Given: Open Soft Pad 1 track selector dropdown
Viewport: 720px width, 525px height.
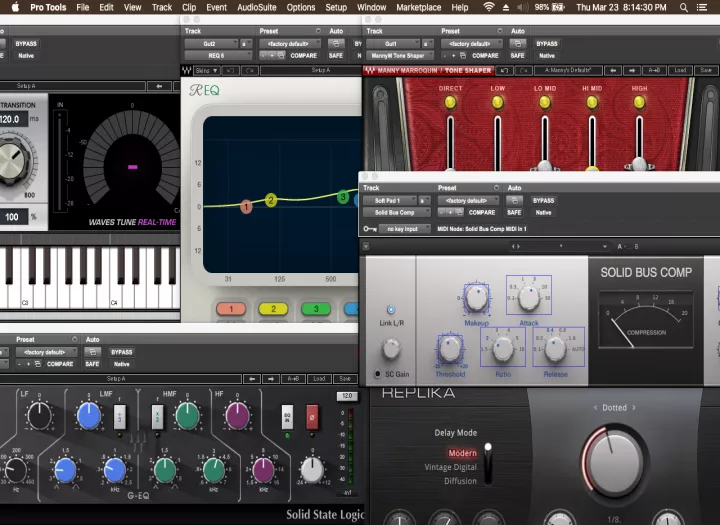Looking at the screenshot, I should 390,200.
